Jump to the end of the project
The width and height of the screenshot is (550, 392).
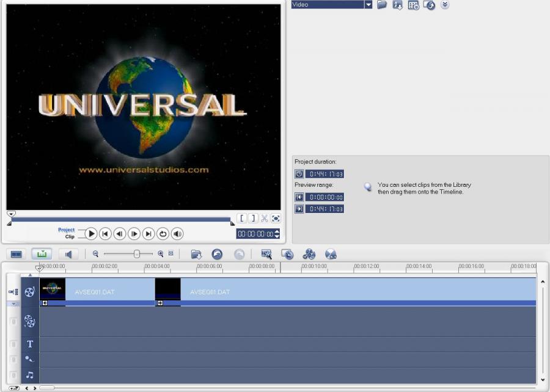tap(148, 234)
